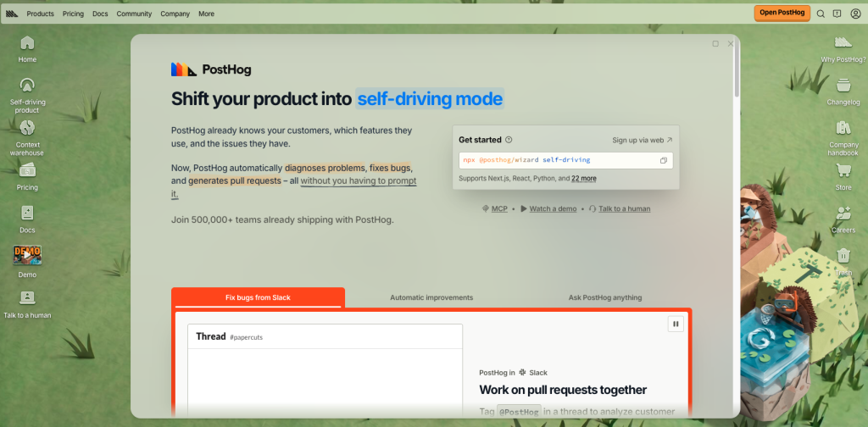
Task: Copy the npx wizard command
Action: [x=663, y=160]
